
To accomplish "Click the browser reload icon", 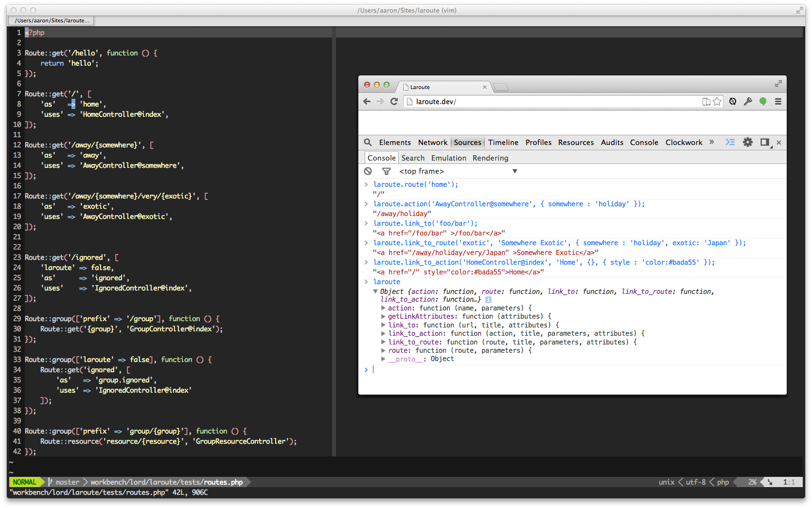I will click(394, 101).
